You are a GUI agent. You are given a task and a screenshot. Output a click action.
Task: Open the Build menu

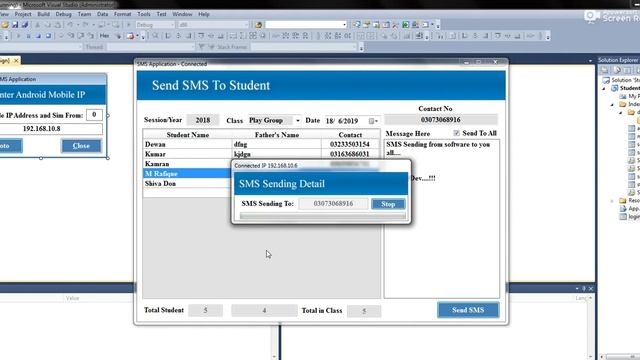pyautogui.click(x=43, y=14)
